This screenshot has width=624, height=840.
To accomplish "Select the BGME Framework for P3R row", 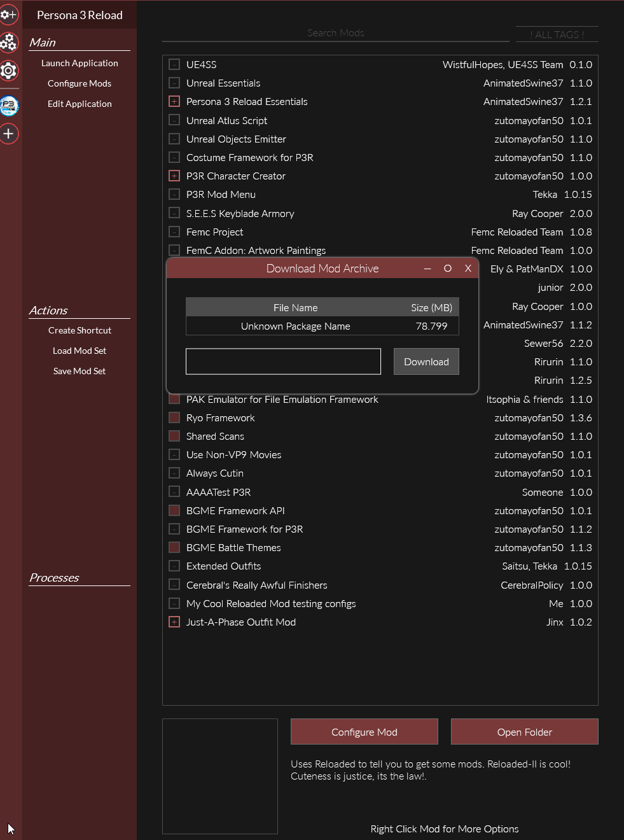I will point(380,529).
